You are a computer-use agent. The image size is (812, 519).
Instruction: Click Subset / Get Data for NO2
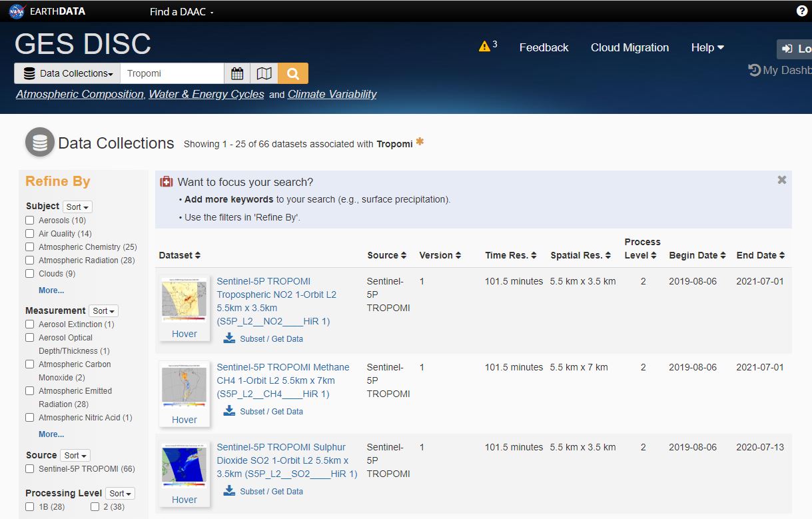click(x=271, y=338)
